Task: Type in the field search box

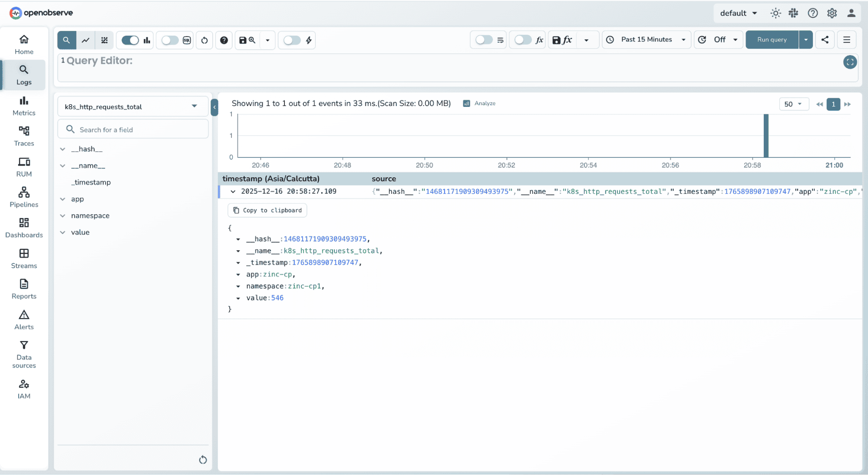Action: tap(133, 129)
